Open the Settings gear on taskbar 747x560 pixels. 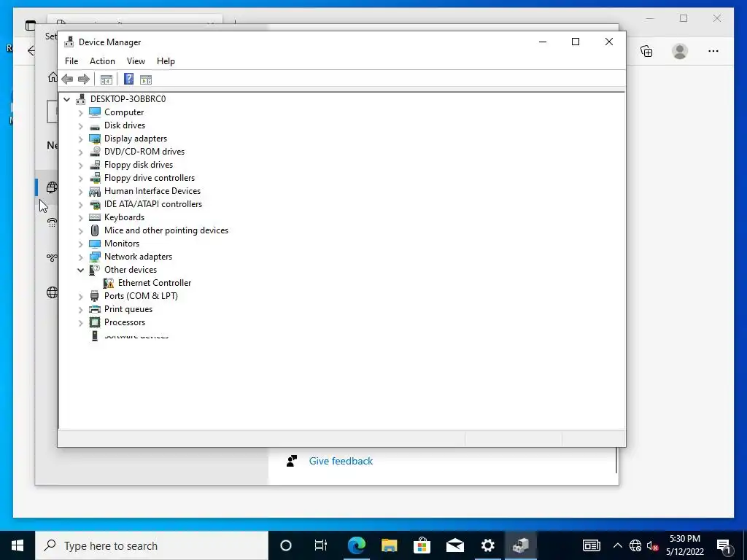(488, 545)
